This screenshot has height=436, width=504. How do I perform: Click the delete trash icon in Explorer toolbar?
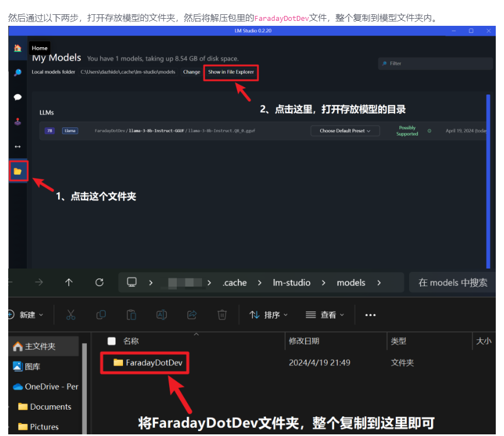click(x=222, y=315)
